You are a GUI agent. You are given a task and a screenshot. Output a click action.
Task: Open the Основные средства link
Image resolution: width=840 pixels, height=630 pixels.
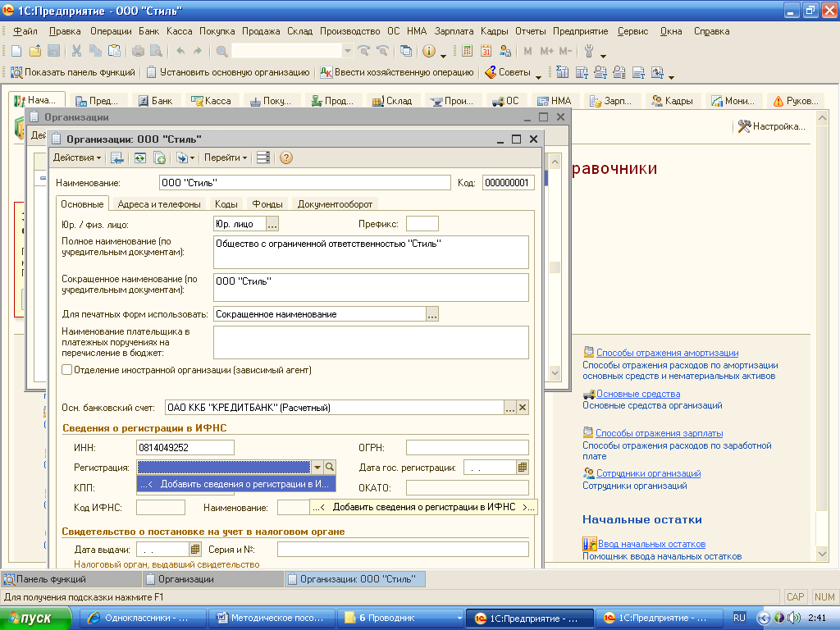pos(638,394)
